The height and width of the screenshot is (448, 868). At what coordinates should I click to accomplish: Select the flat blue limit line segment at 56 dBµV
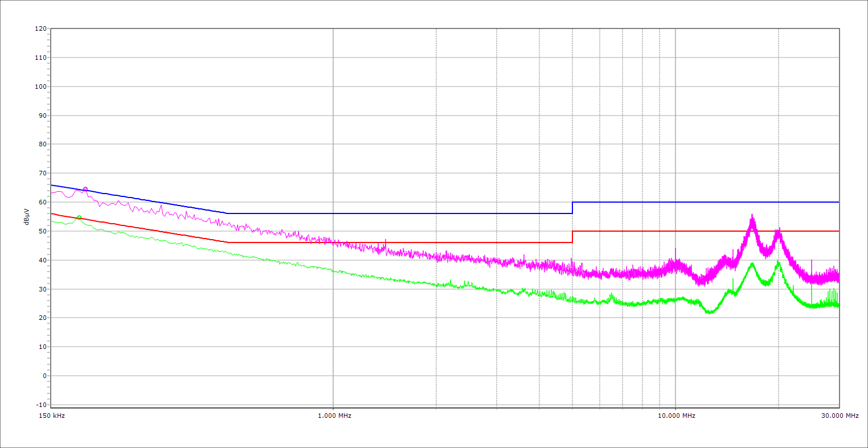point(399,213)
